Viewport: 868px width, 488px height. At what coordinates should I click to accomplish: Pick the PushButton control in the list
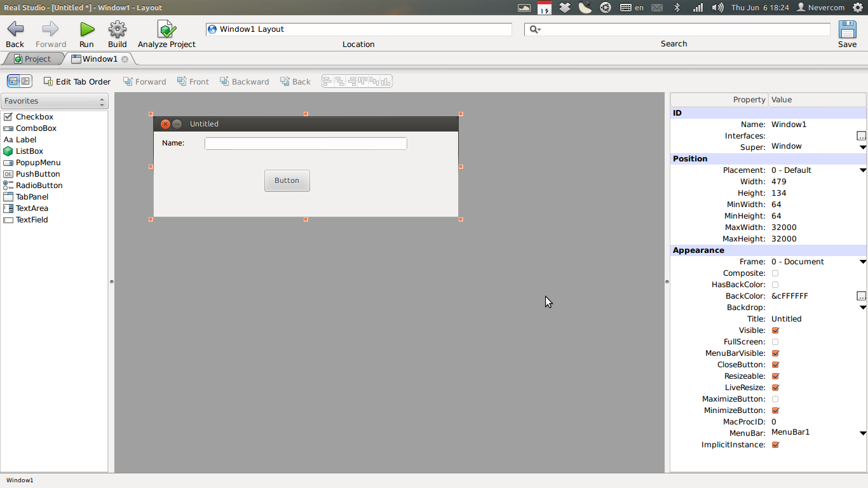pyautogui.click(x=37, y=174)
